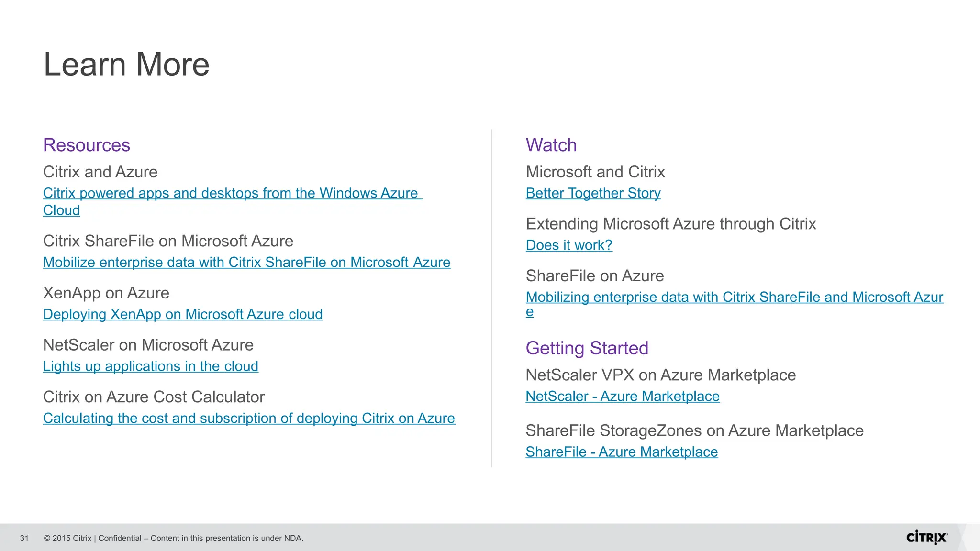Image resolution: width=980 pixels, height=551 pixels.
Task: Click Extending Microsoft Azure through Citrix text
Action: pyautogui.click(x=671, y=224)
